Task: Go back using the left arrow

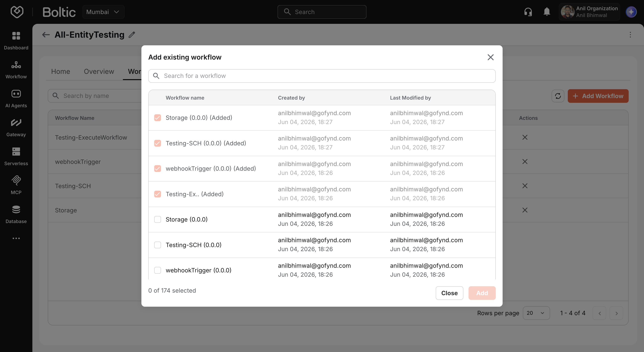Action: (46, 35)
